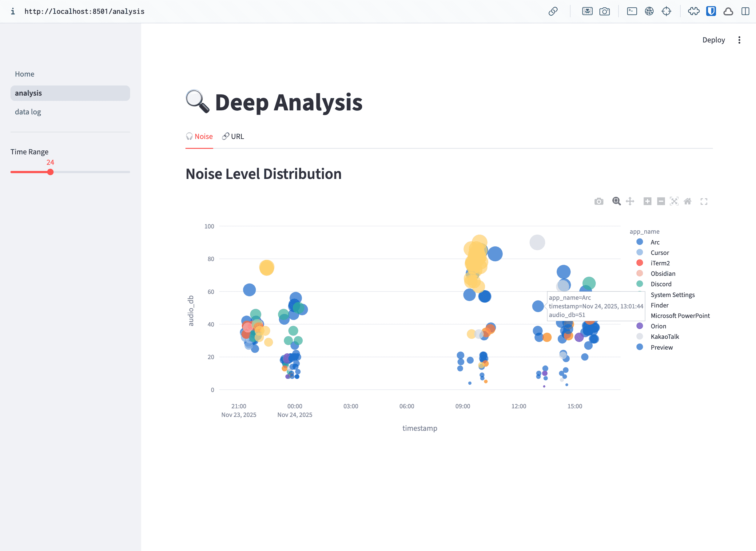
Task: Click the localhost URL address field
Action: pos(84,11)
